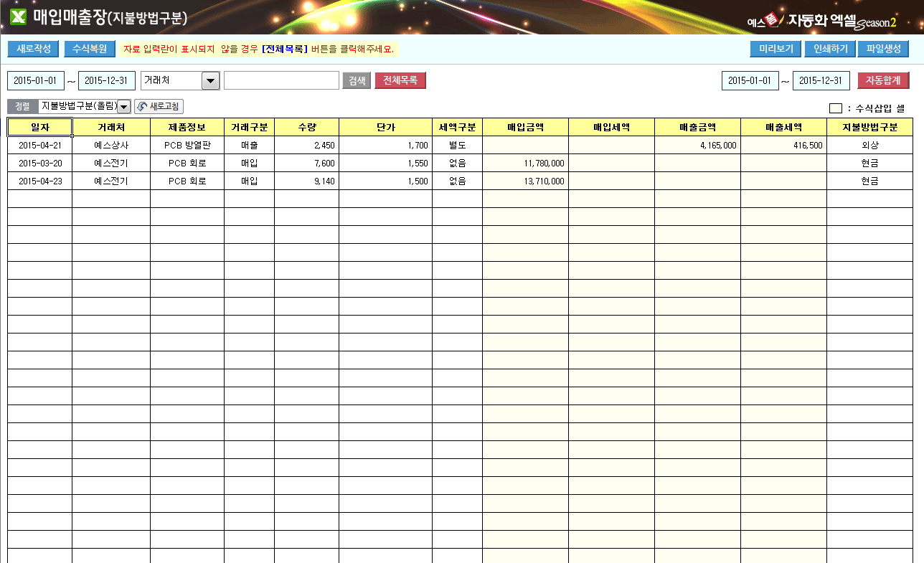Open the 거래처 search field dropdown arrow
Viewport: 924px width, 563px height.
click(x=210, y=80)
